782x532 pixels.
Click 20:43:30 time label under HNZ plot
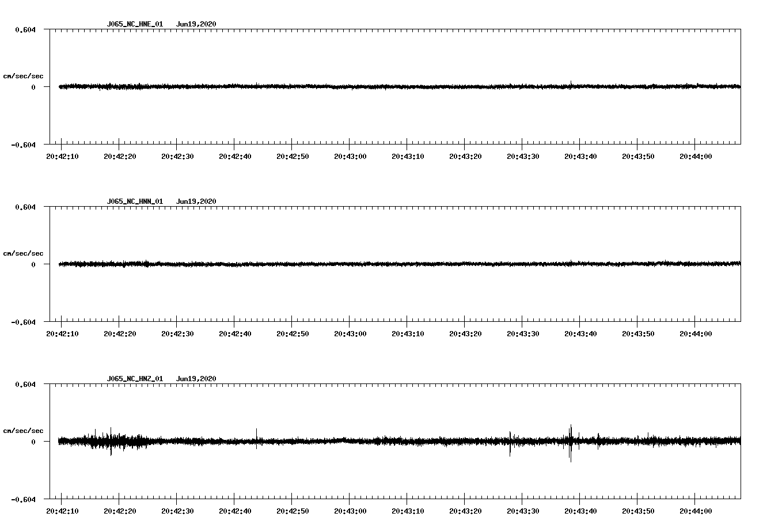[x=523, y=511]
